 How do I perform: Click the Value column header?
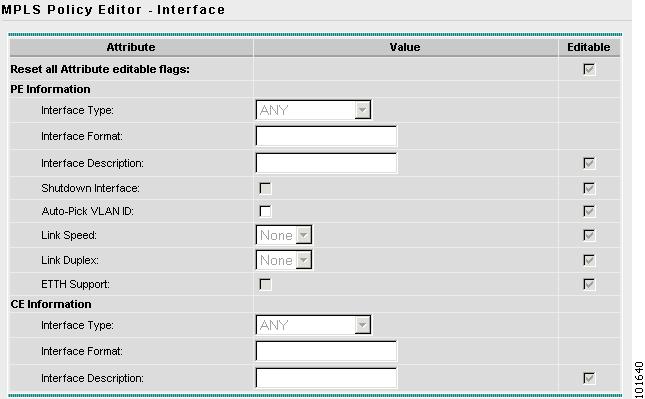point(405,47)
